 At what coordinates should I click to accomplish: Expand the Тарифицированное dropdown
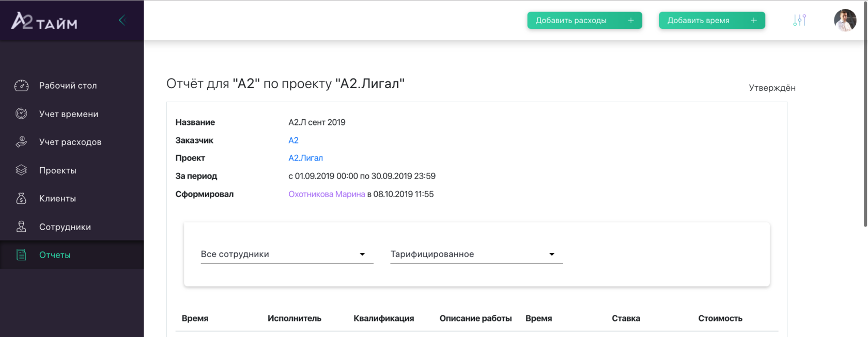click(476, 254)
